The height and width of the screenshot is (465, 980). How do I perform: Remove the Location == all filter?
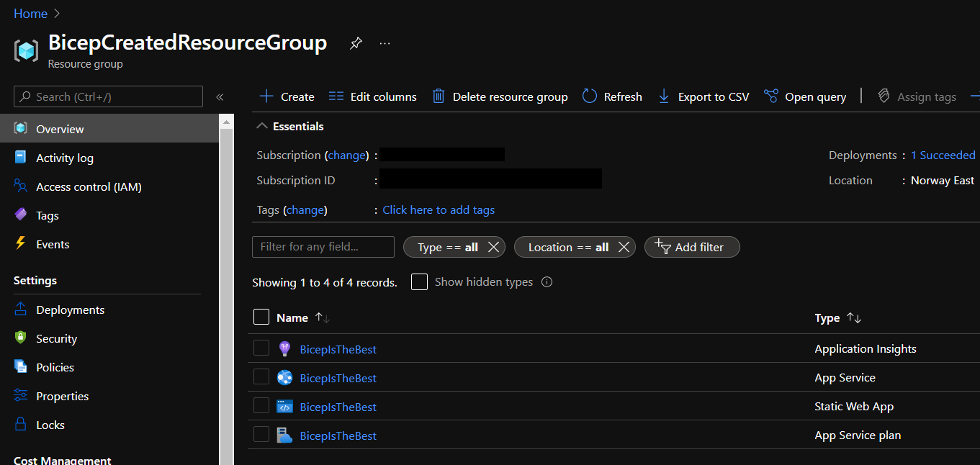point(624,247)
